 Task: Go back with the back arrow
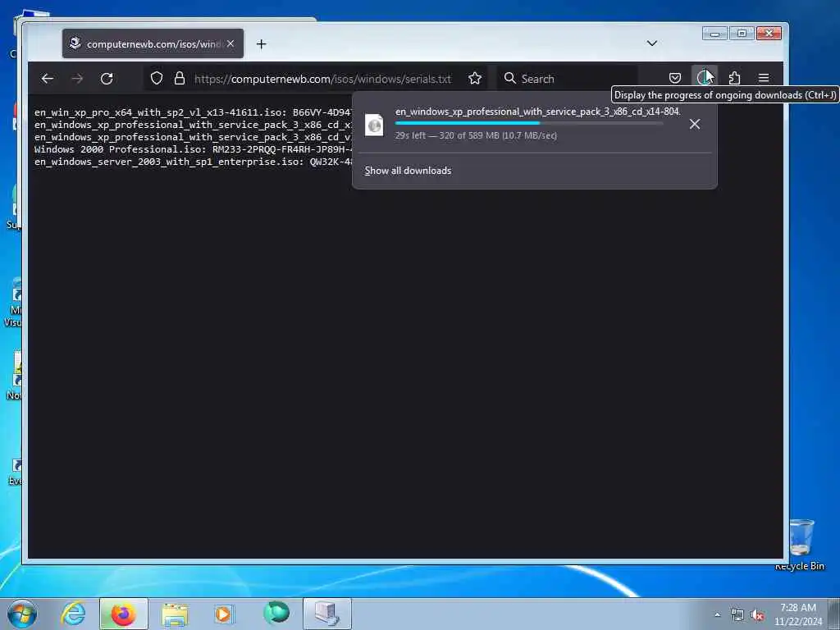(x=47, y=79)
